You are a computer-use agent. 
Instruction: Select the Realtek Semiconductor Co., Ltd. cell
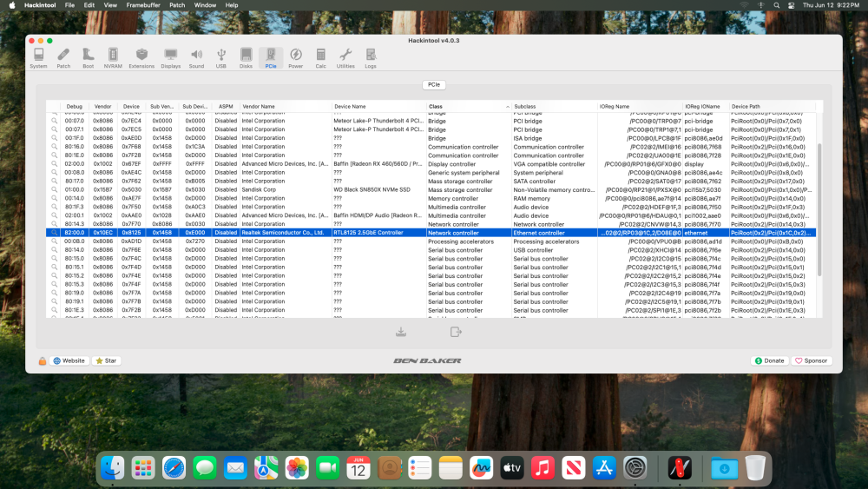286,233
